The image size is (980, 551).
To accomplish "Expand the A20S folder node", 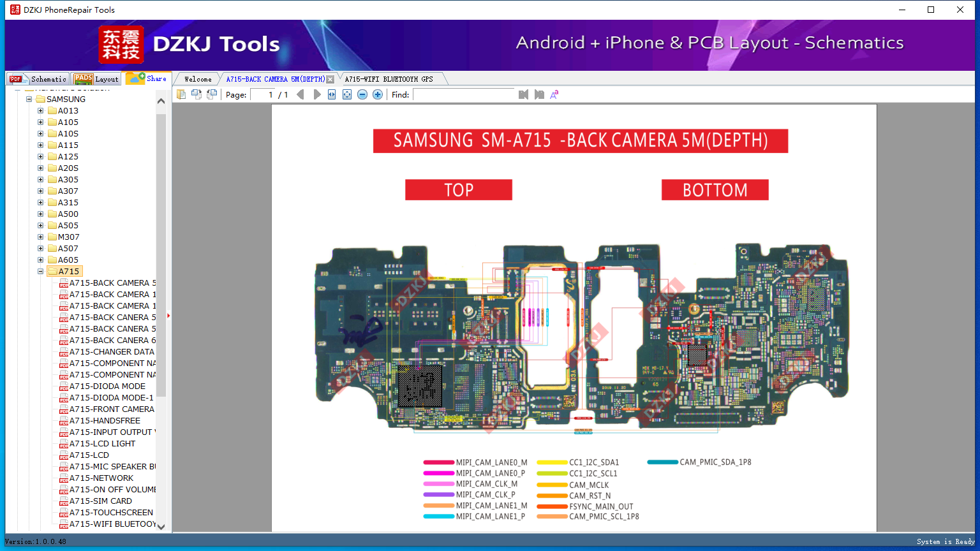I will [x=41, y=168].
